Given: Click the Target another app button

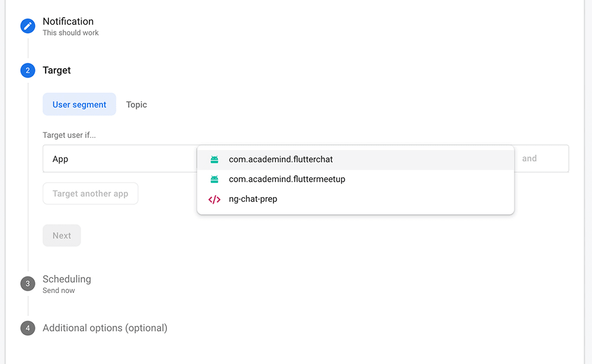Looking at the screenshot, I should tap(90, 194).
